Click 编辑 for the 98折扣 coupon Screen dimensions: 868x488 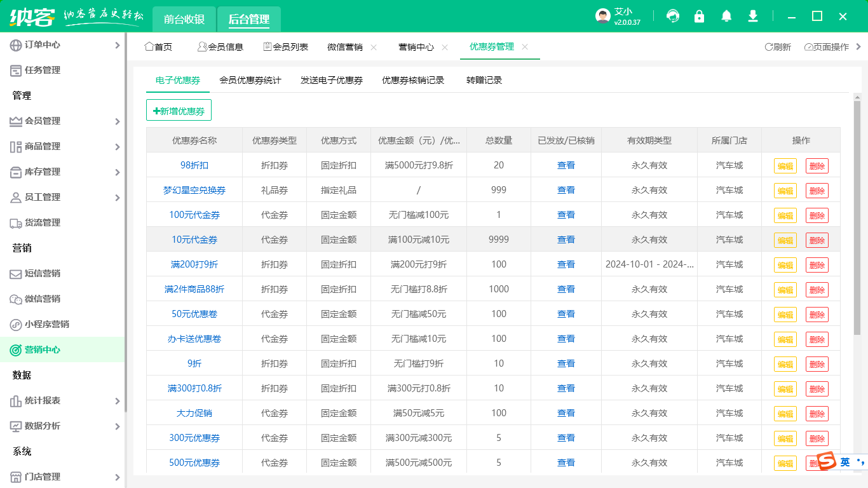pos(785,166)
